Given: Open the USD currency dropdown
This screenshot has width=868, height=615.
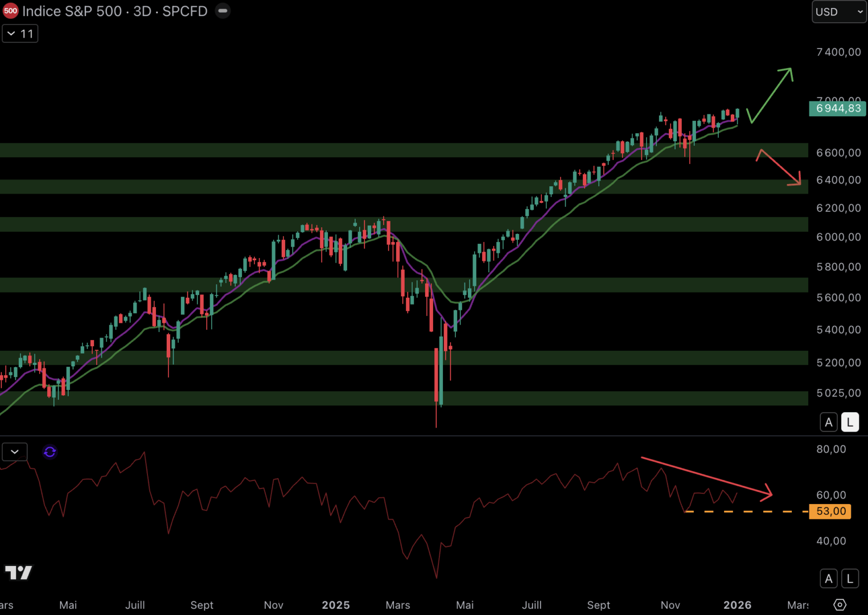Looking at the screenshot, I should coord(838,11).
